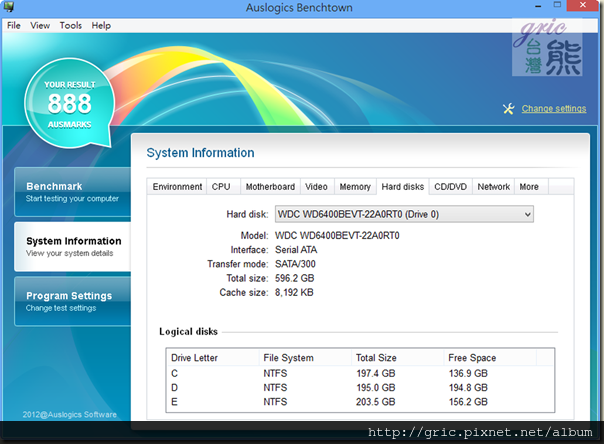Screen dimensions: 604x444
Task: Go to the Benchmark section
Action: [70, 191]
